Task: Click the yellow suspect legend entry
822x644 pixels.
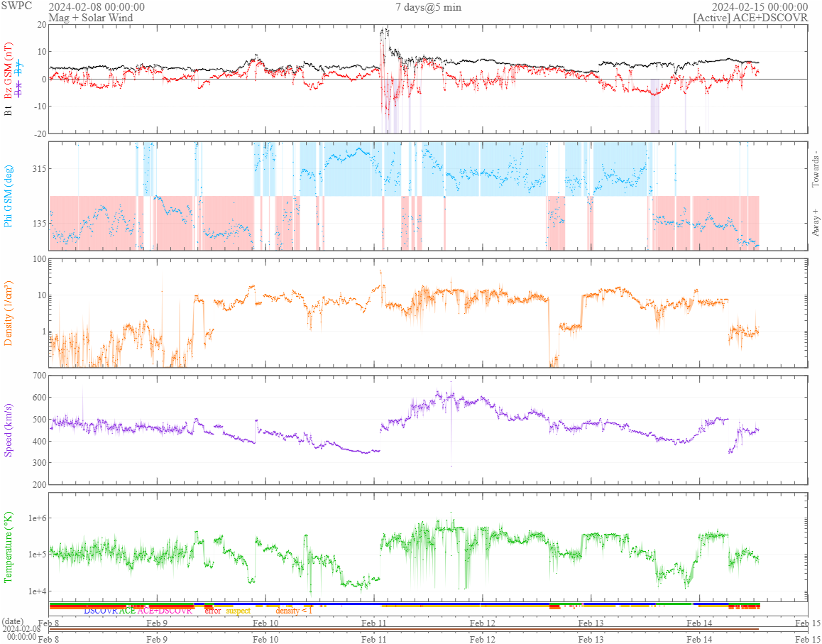Action: (239, 611)
